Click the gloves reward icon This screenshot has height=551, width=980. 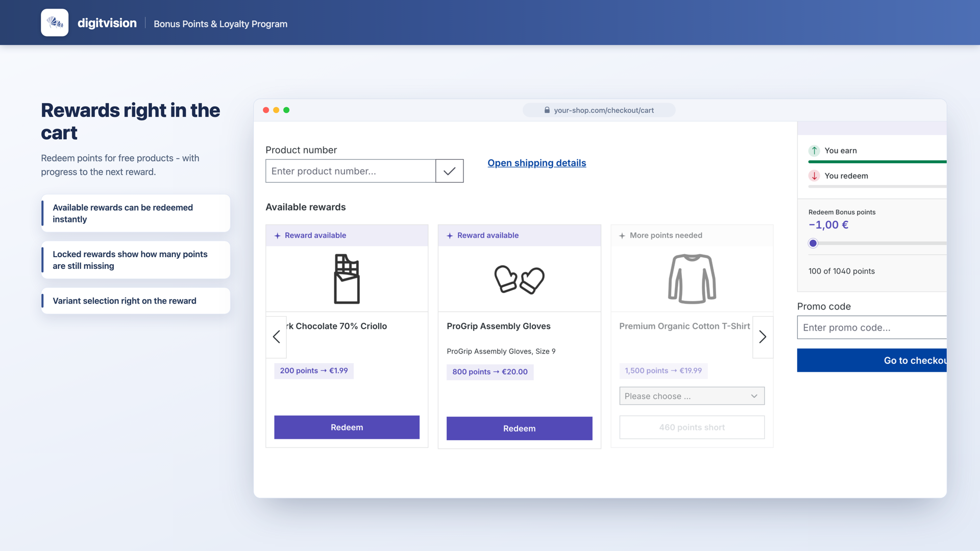point(519,279)
